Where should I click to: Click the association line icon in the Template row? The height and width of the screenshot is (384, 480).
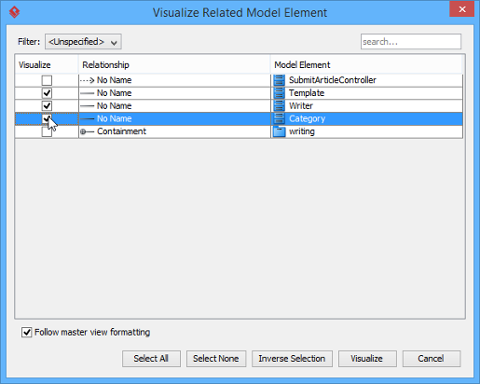[87, 93]
